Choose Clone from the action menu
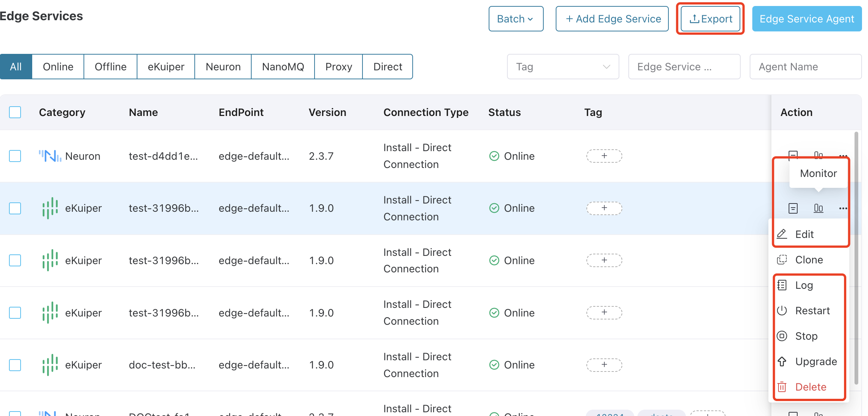This screenshot has width=868, height=416. tap(809, 260)
